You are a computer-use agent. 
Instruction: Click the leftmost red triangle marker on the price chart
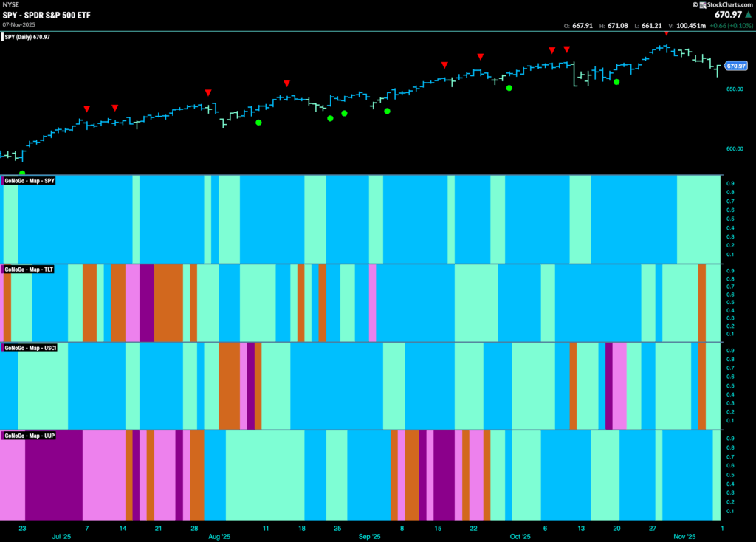87,109
